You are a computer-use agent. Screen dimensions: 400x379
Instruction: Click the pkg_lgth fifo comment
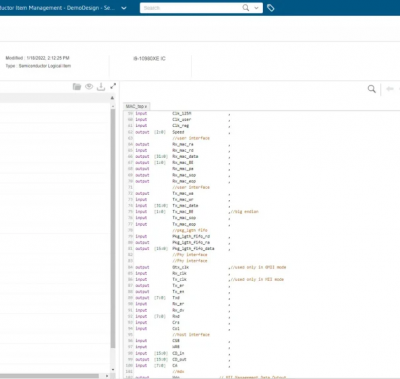(x=190, y=230)
